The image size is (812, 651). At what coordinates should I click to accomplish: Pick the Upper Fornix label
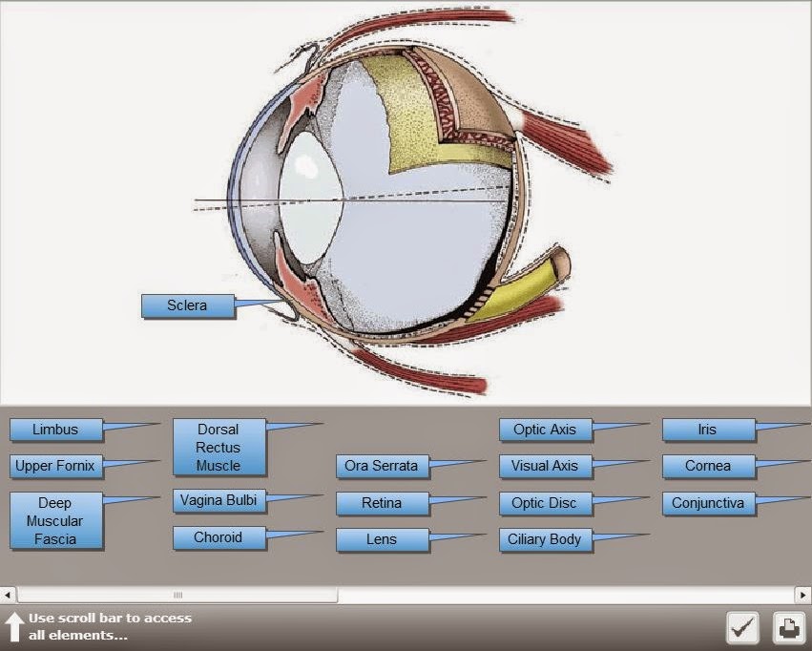point(55,467)
